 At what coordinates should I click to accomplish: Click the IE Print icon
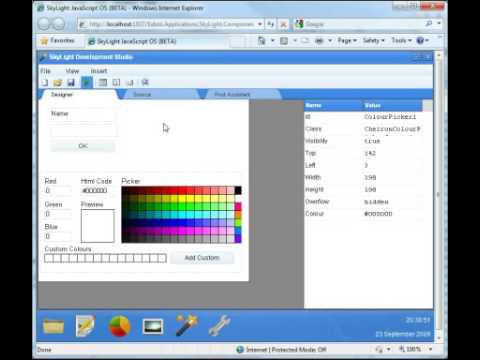point(319,41)
